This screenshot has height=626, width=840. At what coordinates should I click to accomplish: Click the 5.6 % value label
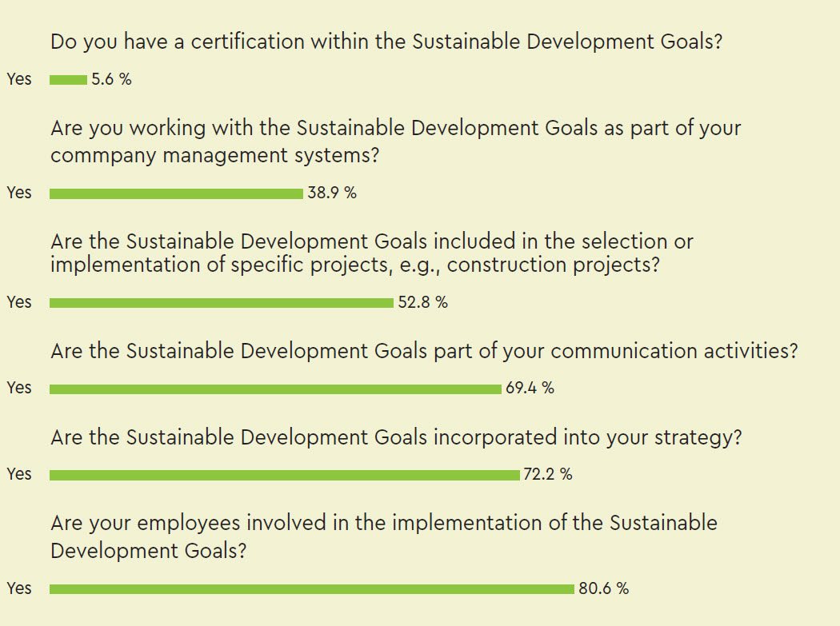111,79
